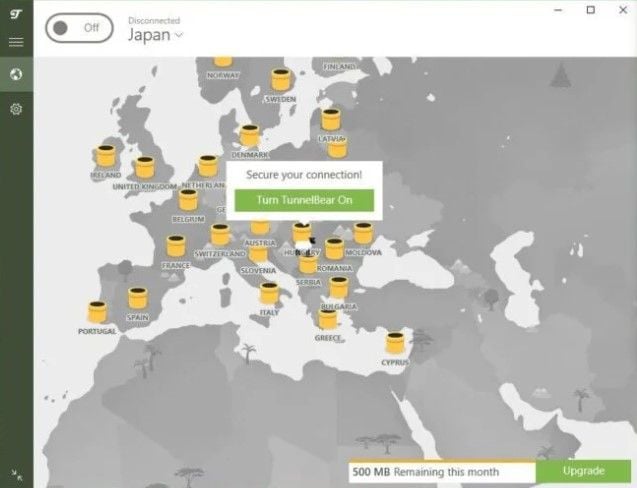The image size is (637, 488).
Task: Select the Serbia tunnel on map
Action: pos(308,265)
